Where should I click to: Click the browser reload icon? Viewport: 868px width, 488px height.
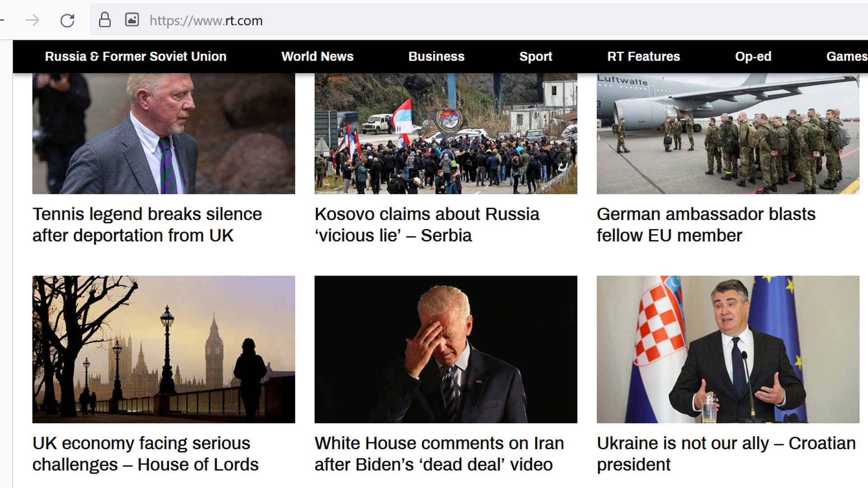[x=67, y=20]
